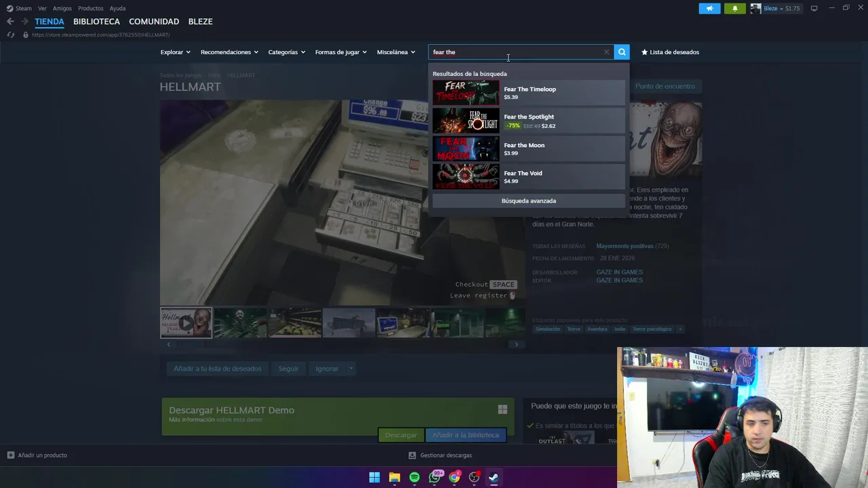Viewport: 868px width, 488px height.
Task: Click the Steam logo menu
Action: 19,8
